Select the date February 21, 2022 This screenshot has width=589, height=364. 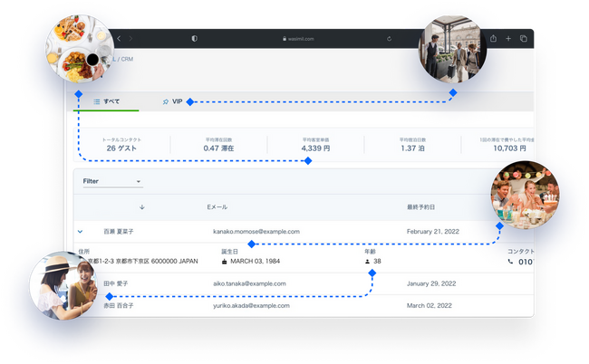[433, 232]
